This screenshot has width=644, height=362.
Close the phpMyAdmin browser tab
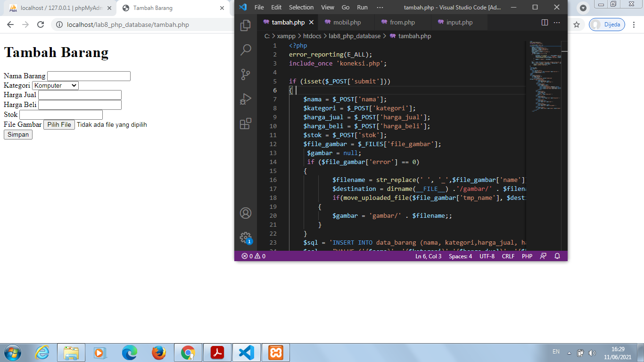(109, 8)
